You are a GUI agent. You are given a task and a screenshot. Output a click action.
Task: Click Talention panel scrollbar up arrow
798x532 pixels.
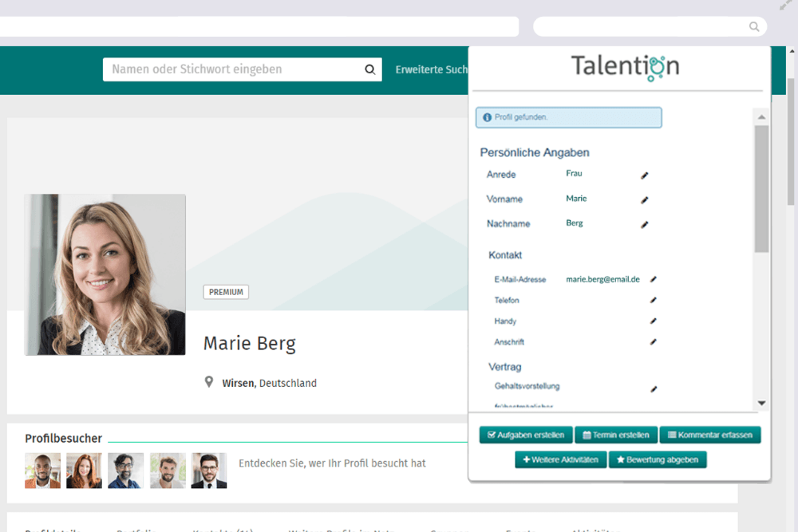[x=761, y=117]
